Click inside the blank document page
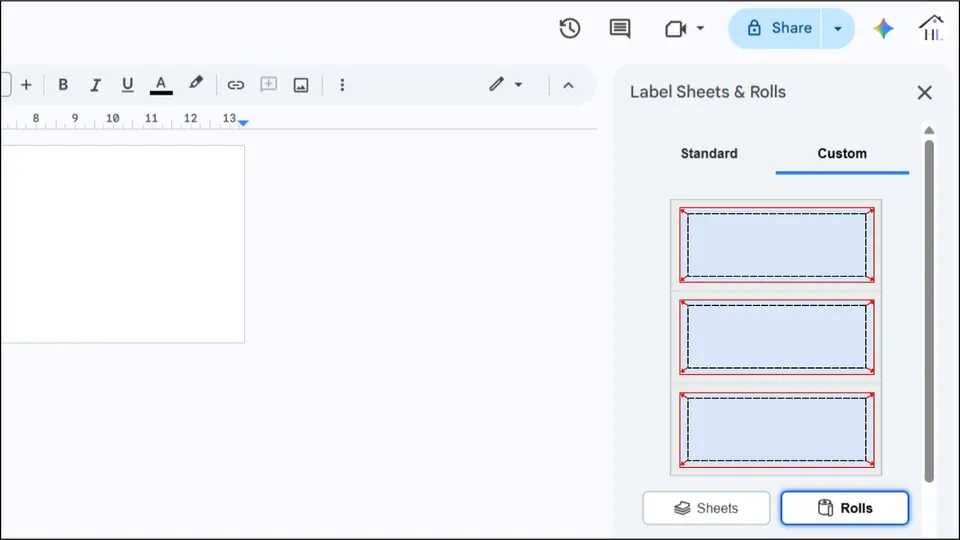960x540 pixels. tap(122, 244)
